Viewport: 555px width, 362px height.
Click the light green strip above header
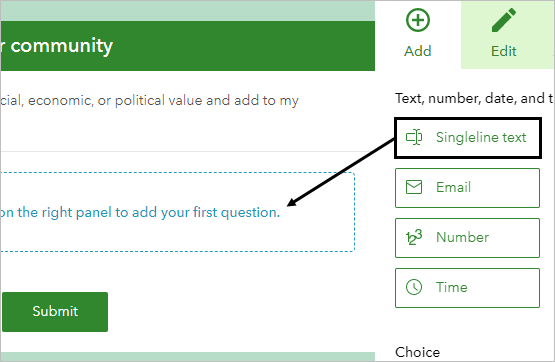tap(188, 11)
